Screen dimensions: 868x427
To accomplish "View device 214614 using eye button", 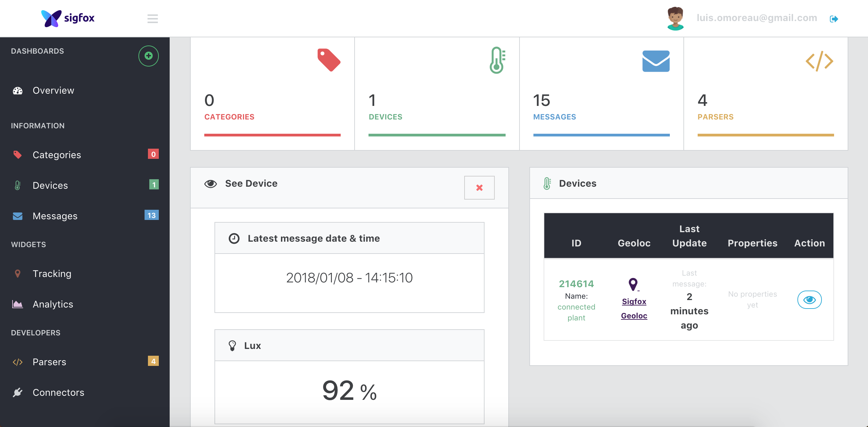I will coord(809,300).
